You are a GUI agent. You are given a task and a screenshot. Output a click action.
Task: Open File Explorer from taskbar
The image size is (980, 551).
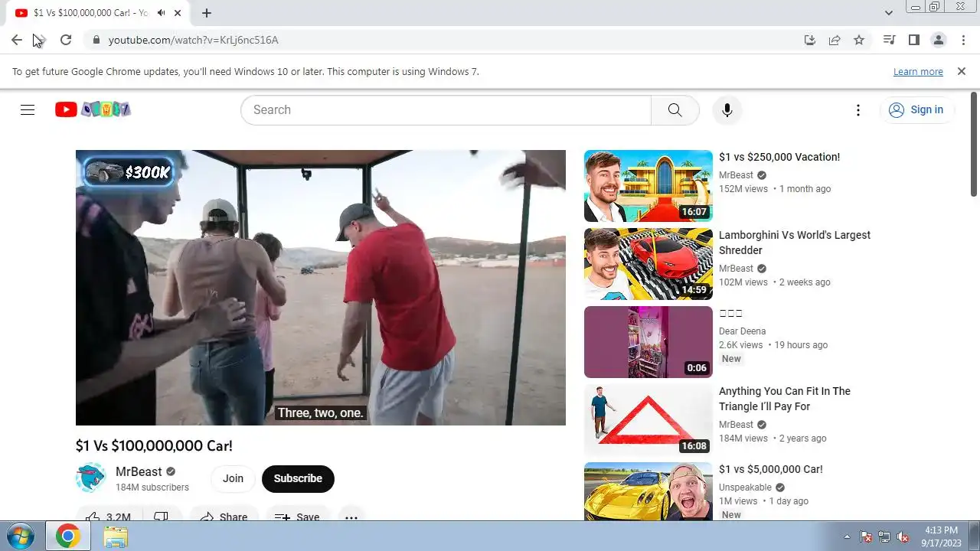pyautogui.click(x=116, y=536)
